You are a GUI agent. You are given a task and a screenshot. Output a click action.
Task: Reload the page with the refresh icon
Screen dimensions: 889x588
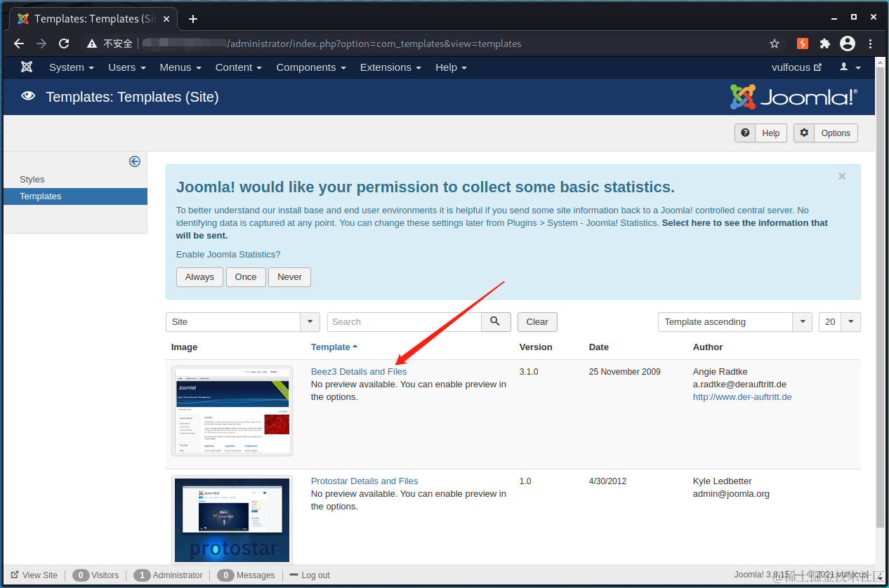tap(64, 44)
